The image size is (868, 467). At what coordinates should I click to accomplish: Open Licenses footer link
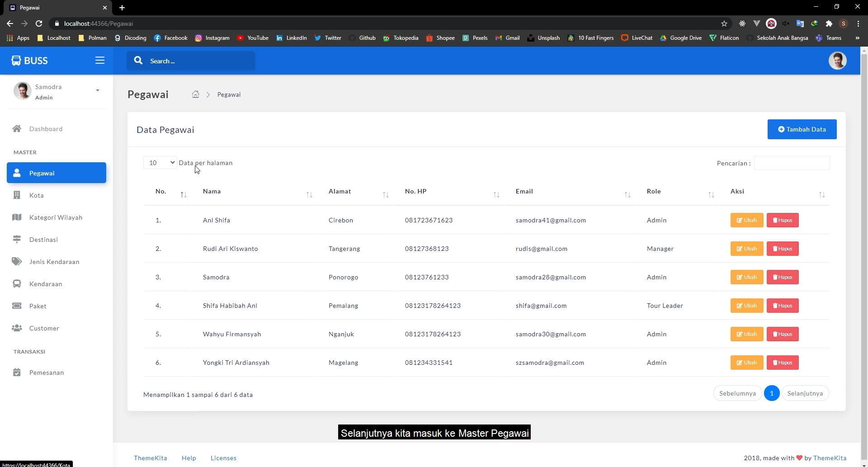223,458
